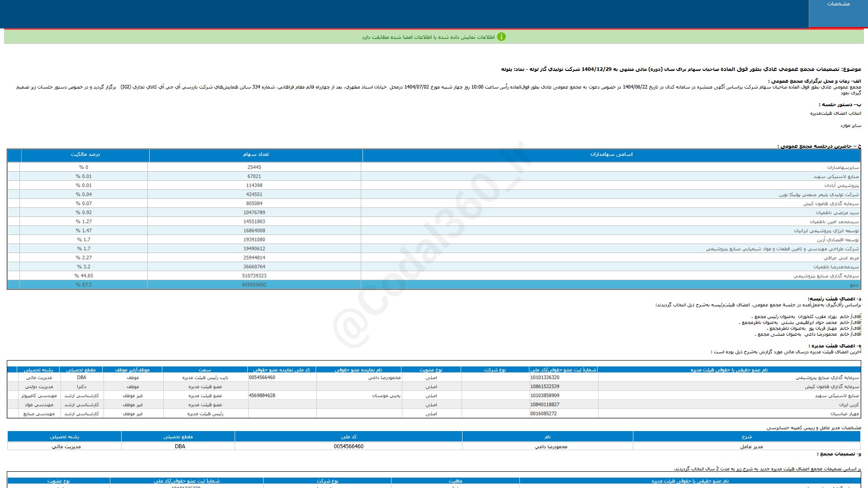Click representative name يحيي مونسان

386,396
